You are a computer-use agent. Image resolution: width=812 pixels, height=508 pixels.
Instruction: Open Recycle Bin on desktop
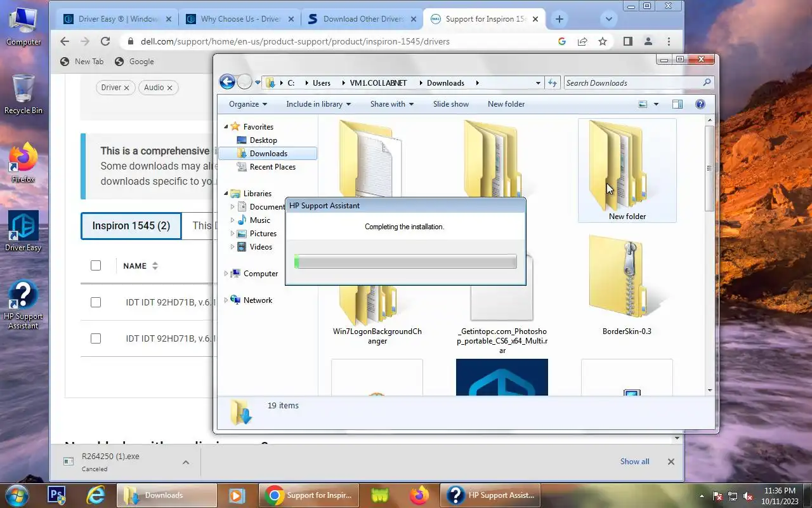pyautogui.click(x=23, y=94)
